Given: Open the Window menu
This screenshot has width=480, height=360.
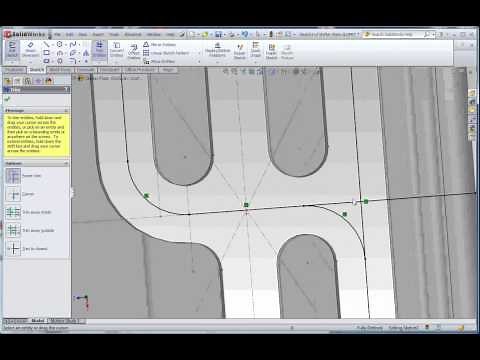Looking at the screenshot, I should 153,34.
